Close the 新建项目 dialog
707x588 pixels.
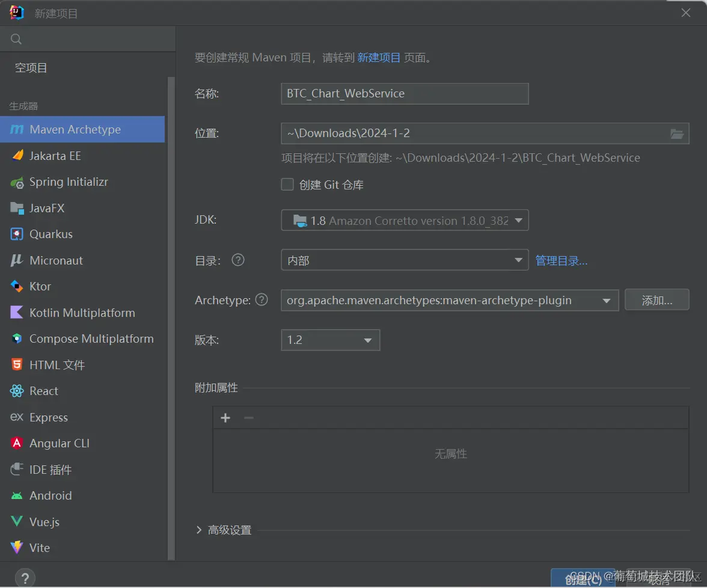click(686, 13)
